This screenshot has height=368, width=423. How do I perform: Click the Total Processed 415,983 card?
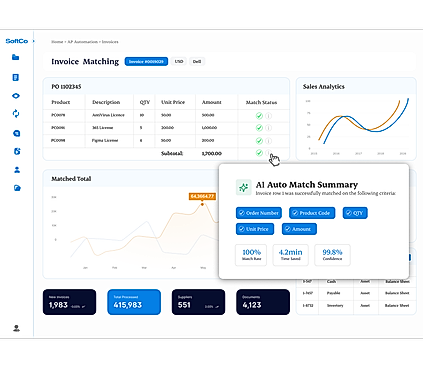click(x=134, y=302)
